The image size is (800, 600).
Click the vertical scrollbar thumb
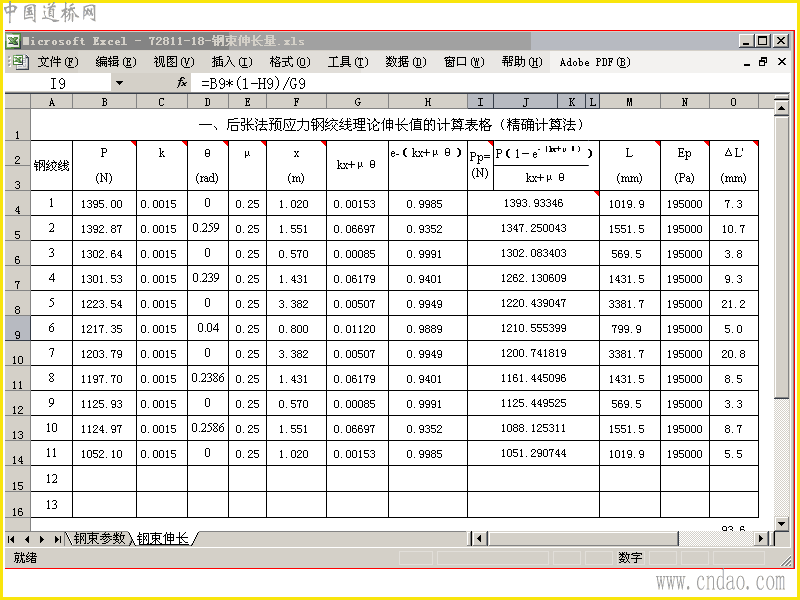(x=781, y=258)
